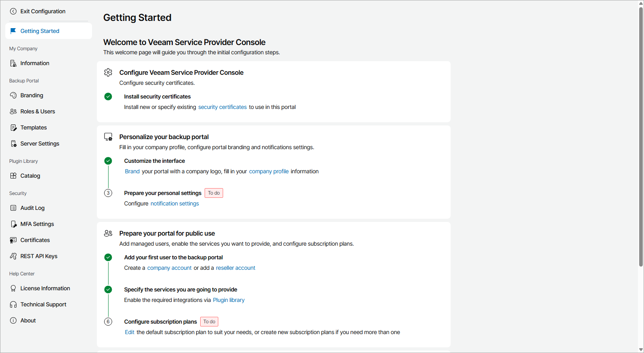Image resolution: width=644 pixels, height=353 pixels.
Task: Click the License Information badge icon
Action: coord(13,288)
